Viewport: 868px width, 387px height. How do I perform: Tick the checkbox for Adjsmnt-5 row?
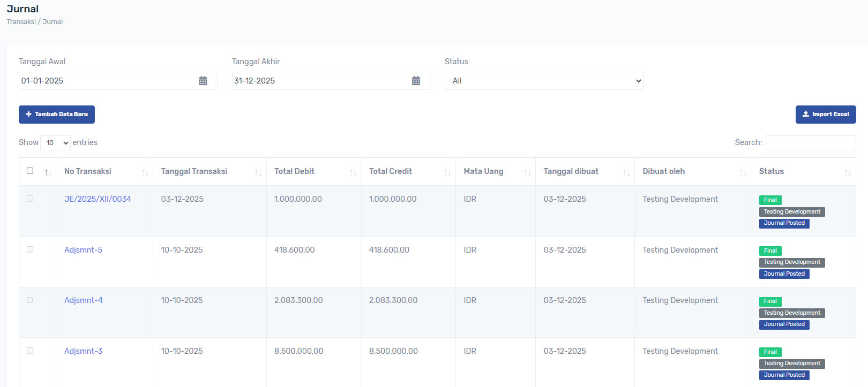[30, 249]
